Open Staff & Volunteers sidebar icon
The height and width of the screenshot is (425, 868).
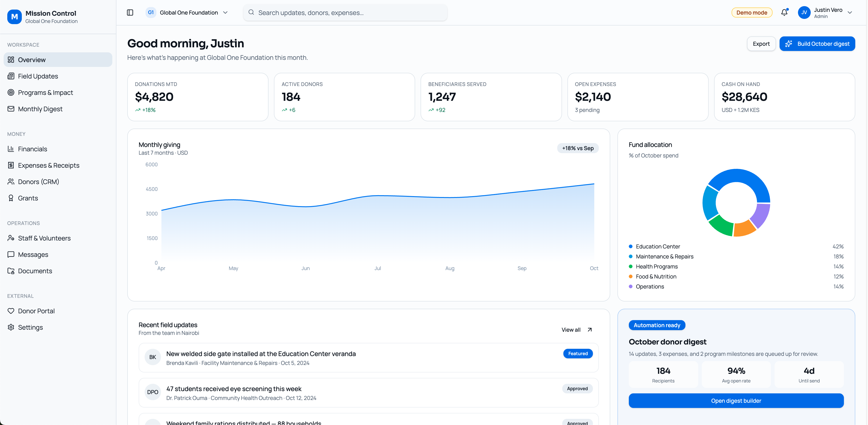11,238
